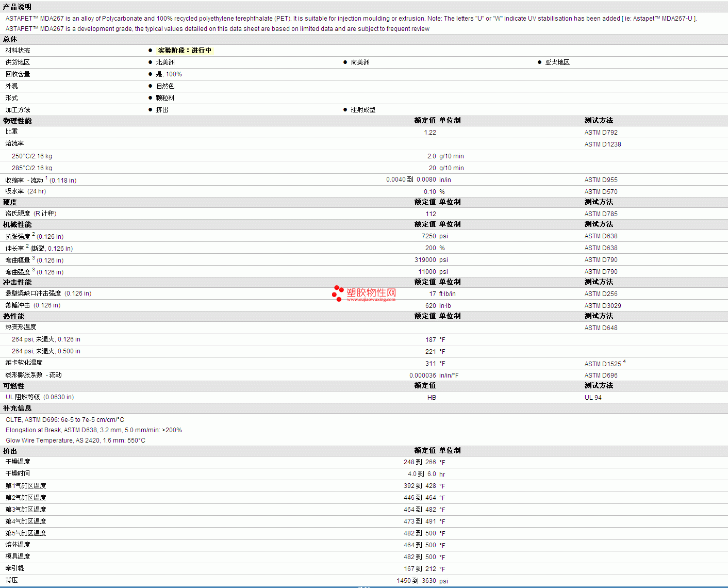Click the 干燥温度 range 248 到 266
Viewport: 728px width, 588px height.
pyautogui.click(x=420, y=462)
